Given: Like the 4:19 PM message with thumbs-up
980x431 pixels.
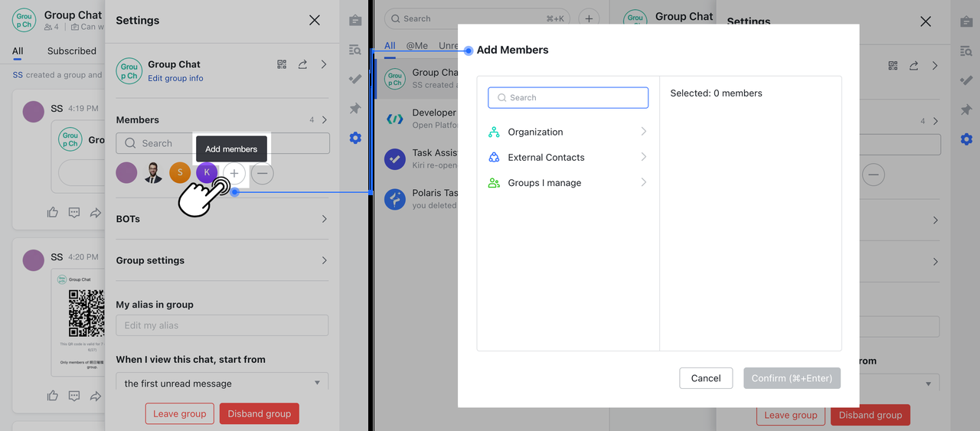Looking at the screenshot, I should (52, 213).
